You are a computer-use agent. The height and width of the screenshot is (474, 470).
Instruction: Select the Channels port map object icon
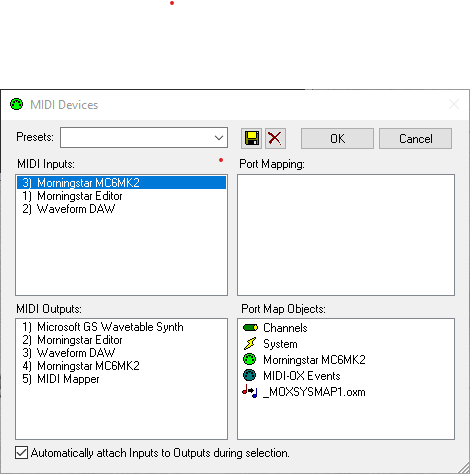pyautogui.click(x=250, y=328)
